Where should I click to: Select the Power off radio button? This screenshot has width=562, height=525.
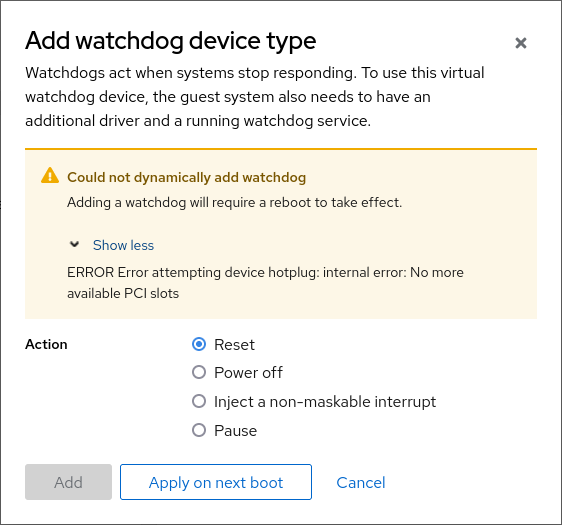tap(199, 372)
